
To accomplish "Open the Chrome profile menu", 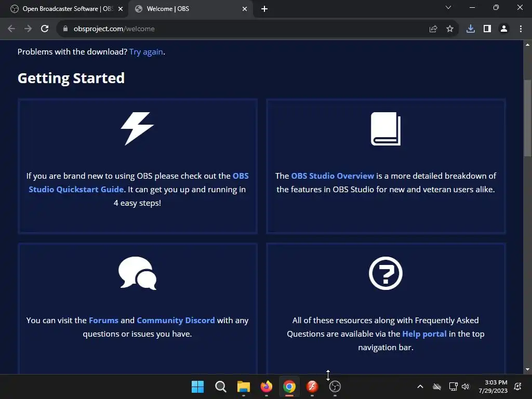I will click(x=504, y=29).
